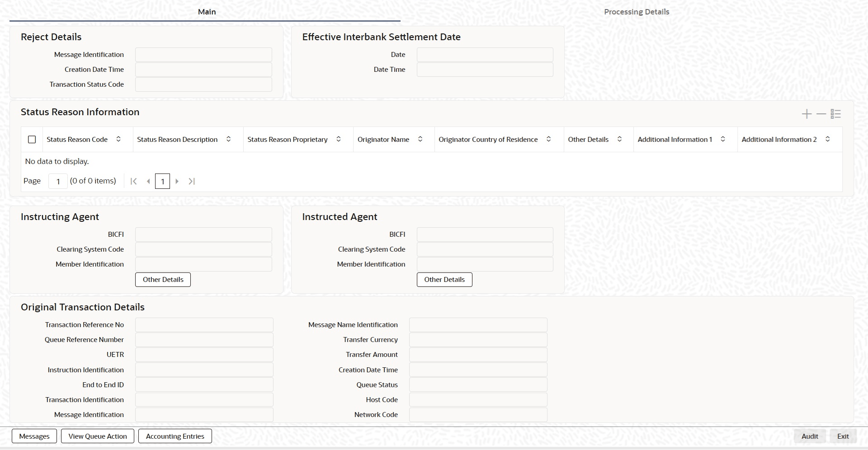The image size is (868, 450).
Task: Toggle select-all checkbox in status table
Action: (32, 140)
